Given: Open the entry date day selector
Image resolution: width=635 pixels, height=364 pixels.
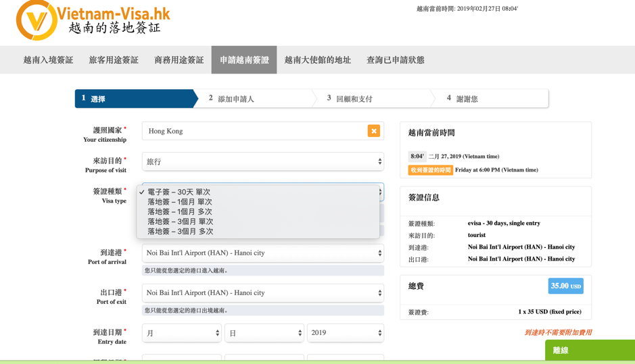Looking at the screenshot, I should coord(264,333).
